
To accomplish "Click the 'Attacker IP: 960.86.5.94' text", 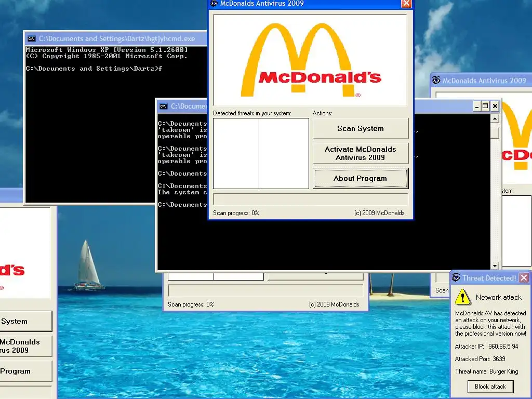I will pos(486,347).
